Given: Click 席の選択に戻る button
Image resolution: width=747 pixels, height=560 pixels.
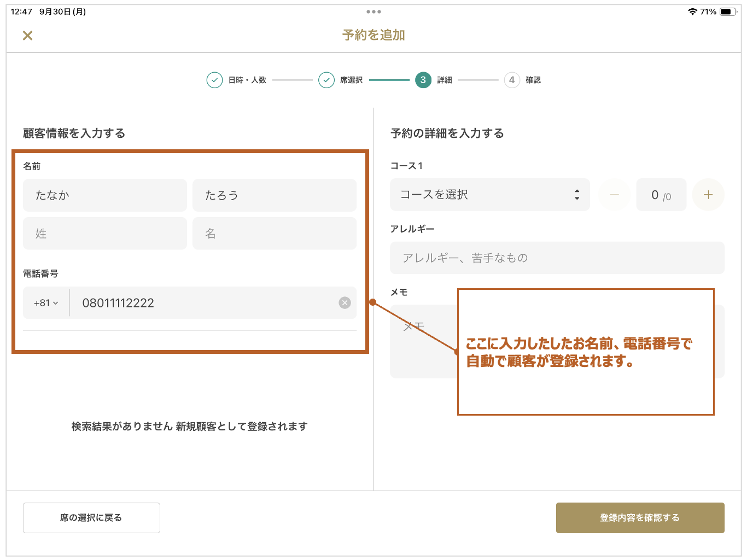Looking at the screenshot, I should [x=91, y=518].
